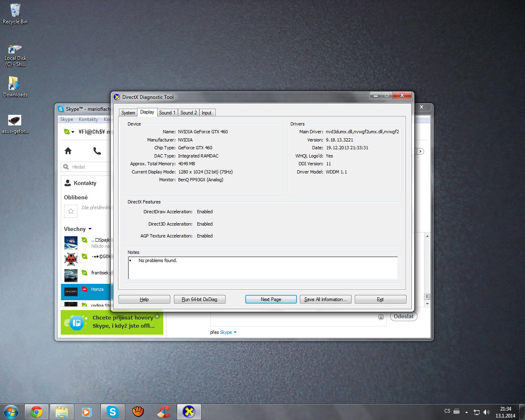The width and height of the screenshot is (525, 420).
Task: Click the Skype chat scrollbar thumb
Action: click(427, 297)
